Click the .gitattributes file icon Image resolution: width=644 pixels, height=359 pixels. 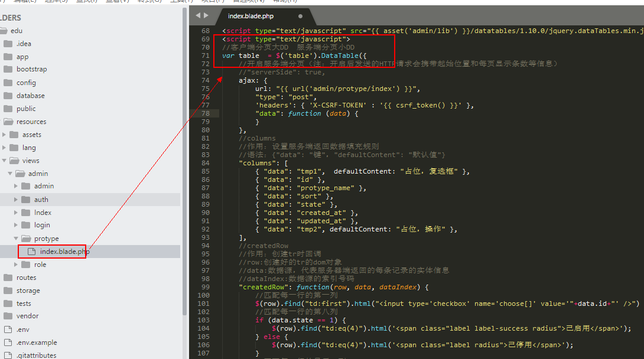(x=8, y=355)
